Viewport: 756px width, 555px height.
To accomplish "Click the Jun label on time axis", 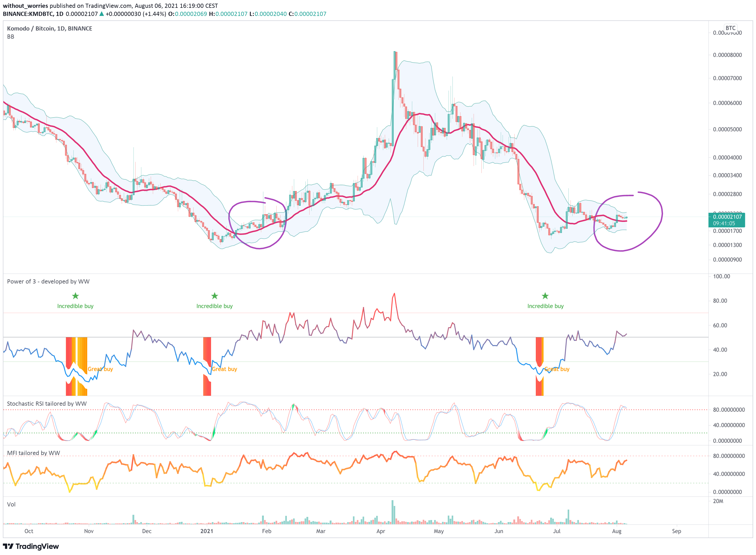I will click(x=499, y=531).
